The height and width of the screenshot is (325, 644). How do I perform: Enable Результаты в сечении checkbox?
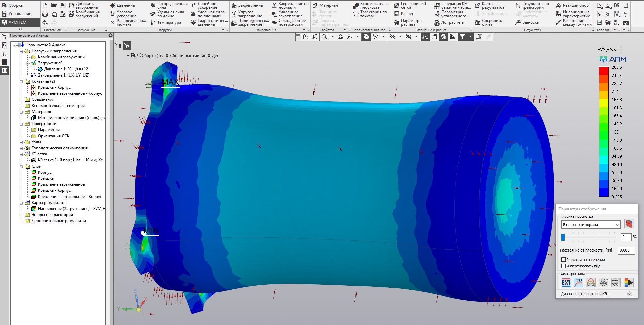click(563, 260)
